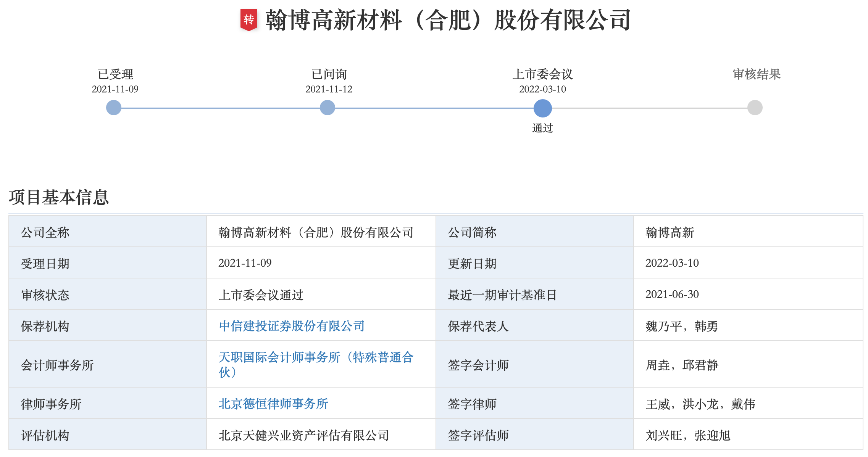Open 中信建投证券股份有限公司 link
868x457 pixels.
tap(292, 326)
